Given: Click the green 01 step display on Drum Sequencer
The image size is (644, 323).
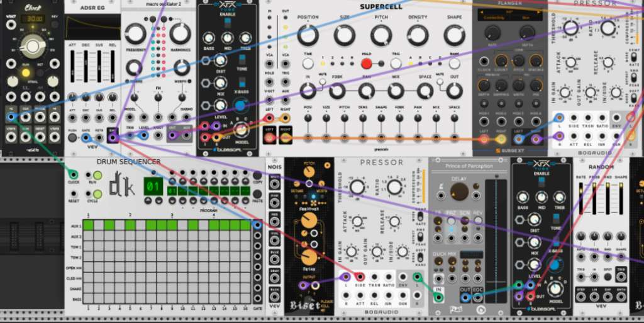Looking at the screenshot, I should tap(152, 186).
